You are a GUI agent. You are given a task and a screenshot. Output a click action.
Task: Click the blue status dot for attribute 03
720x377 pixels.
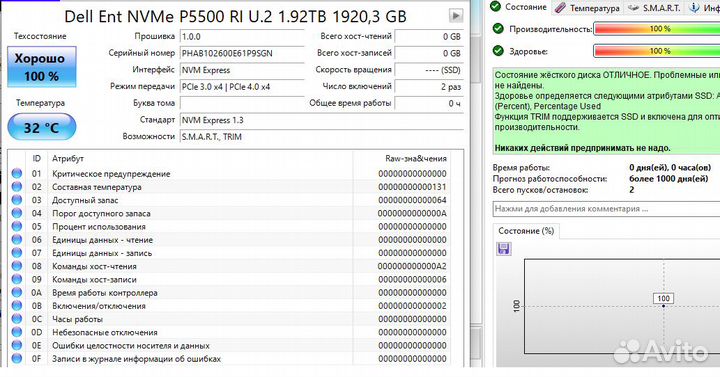[17, 200]
